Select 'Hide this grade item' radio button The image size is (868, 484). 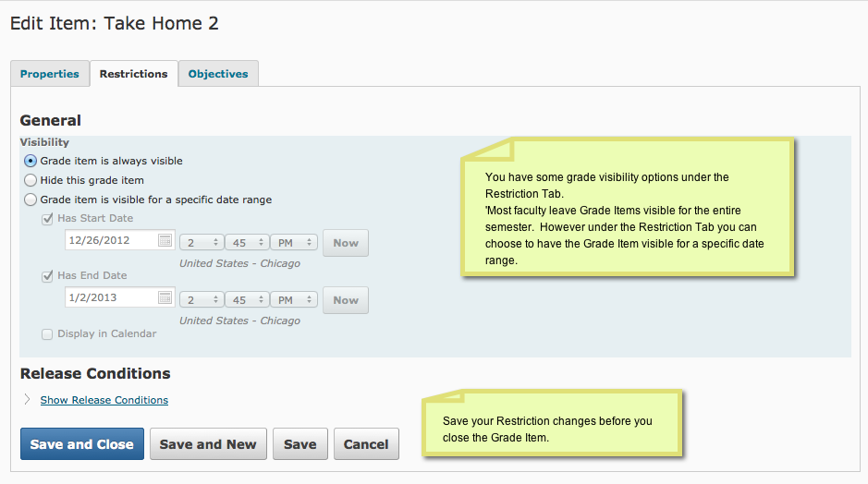click(31, 180)
